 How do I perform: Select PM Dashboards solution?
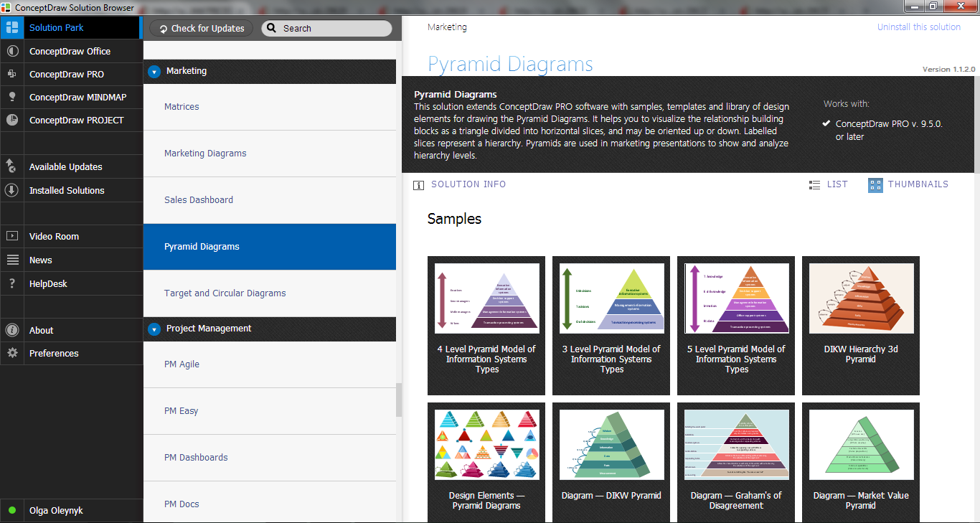coord(270,458)
